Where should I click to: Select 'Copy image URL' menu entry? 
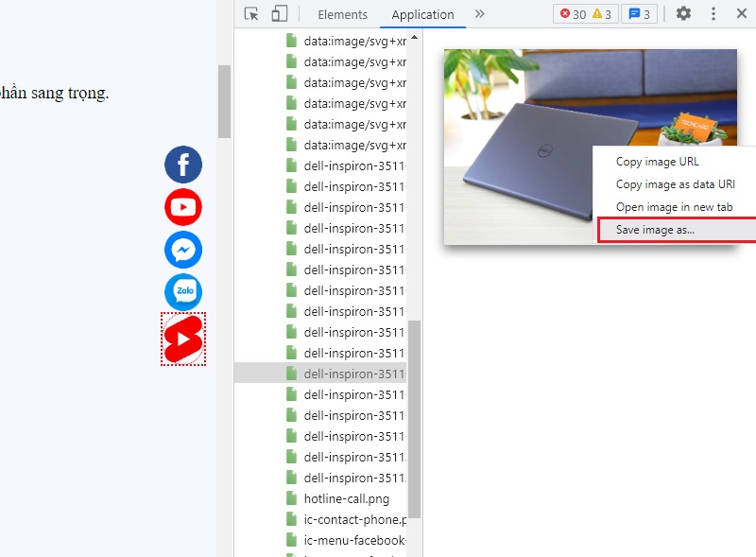658,162
